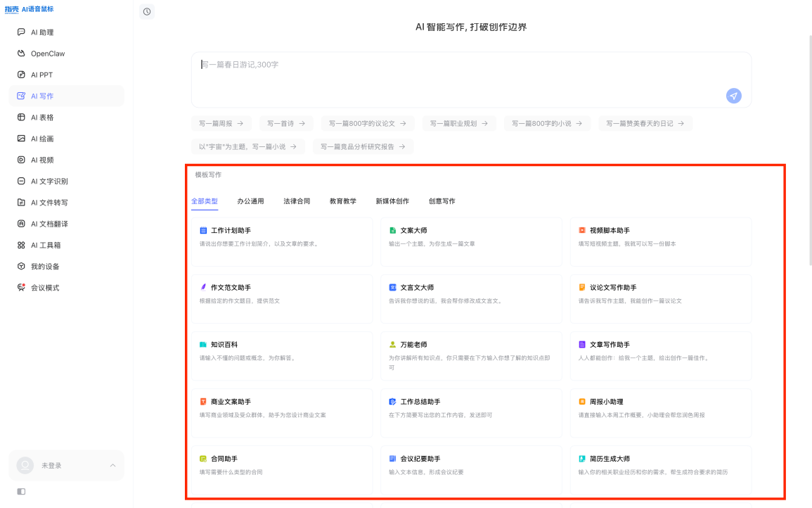Expand the 未登录 account menu chevron
This screenshot has width=812, height=508.
click(113, 466)
